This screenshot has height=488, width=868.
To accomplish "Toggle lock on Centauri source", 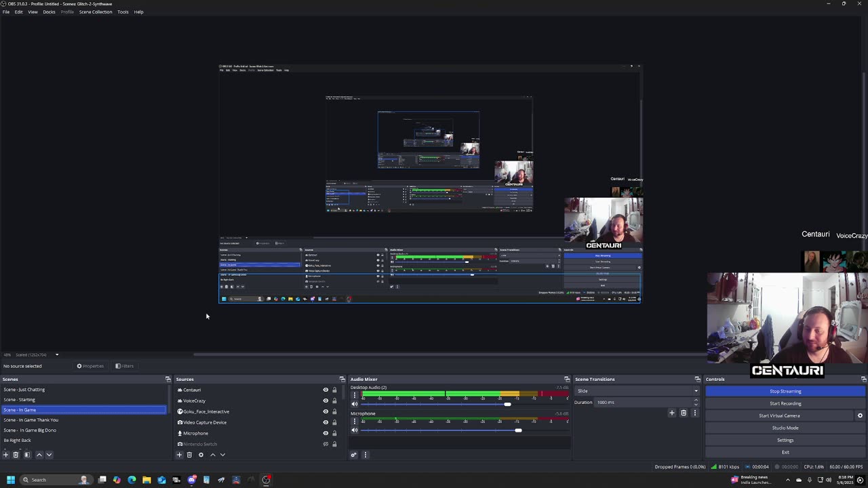I will [334, 390].
